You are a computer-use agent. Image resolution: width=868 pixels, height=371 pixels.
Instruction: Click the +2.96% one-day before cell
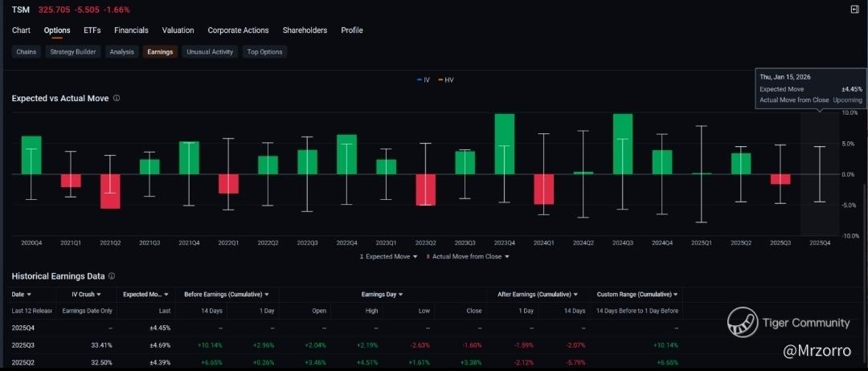264,345
